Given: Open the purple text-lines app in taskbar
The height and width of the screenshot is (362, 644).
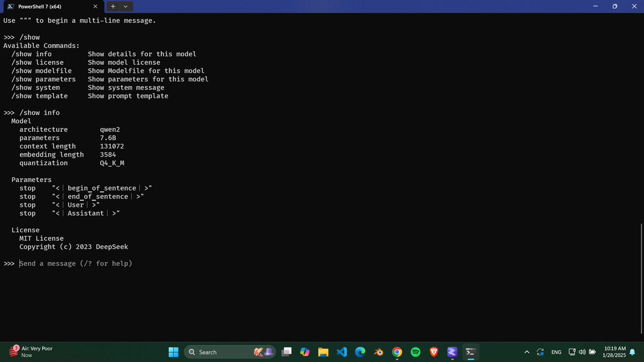Looking at the screenshot, I should pyautogui.click(x=451, y=352).
